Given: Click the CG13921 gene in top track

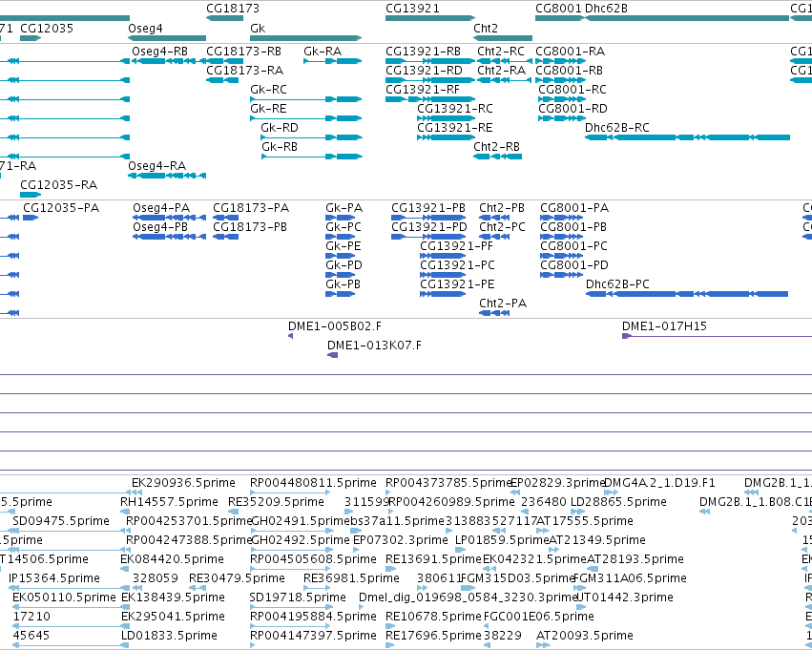Looking at the screenshot, I should (430, 18).
